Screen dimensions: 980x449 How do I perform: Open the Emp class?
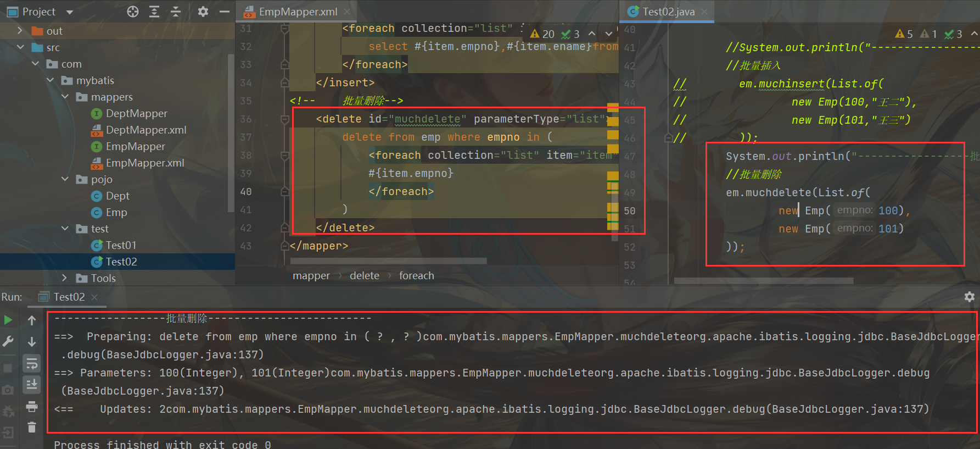[x=116, y=212]
